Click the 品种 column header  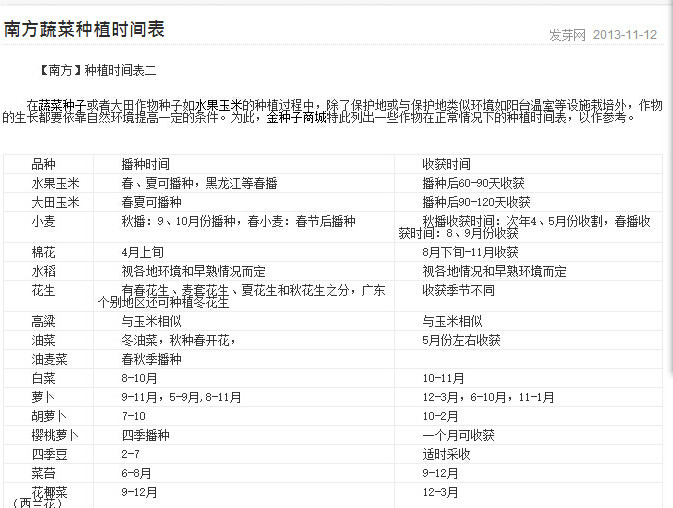coord(43,164)
